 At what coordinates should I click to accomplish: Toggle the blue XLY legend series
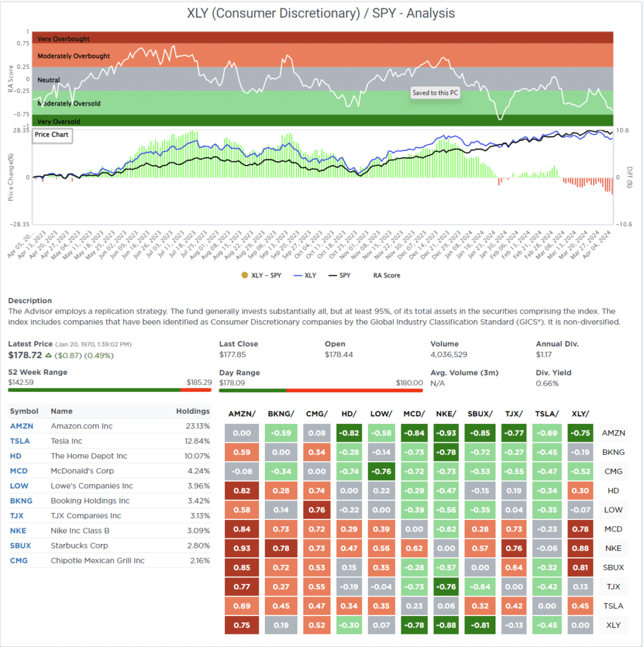click(305, 275)
